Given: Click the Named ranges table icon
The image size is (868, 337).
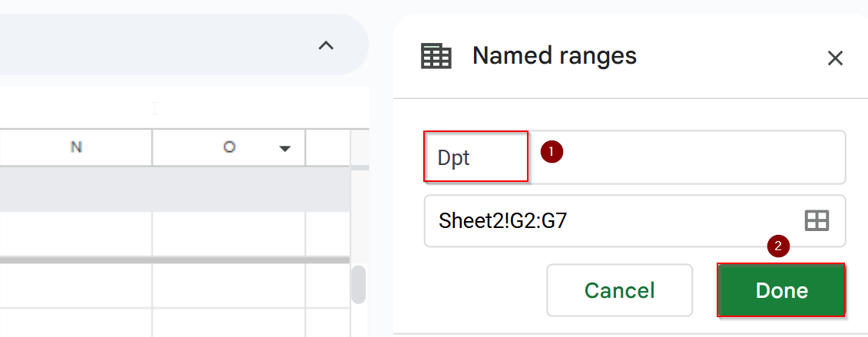Looking at the screenshot, I should pyautogui.click(x=436, y=57).
